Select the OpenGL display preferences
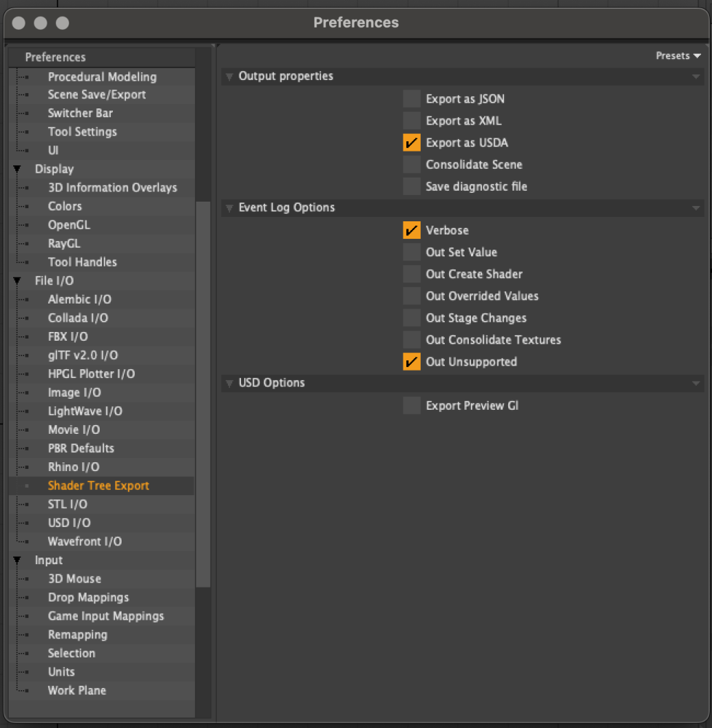712x728 pixels. (x=69, y=225)
